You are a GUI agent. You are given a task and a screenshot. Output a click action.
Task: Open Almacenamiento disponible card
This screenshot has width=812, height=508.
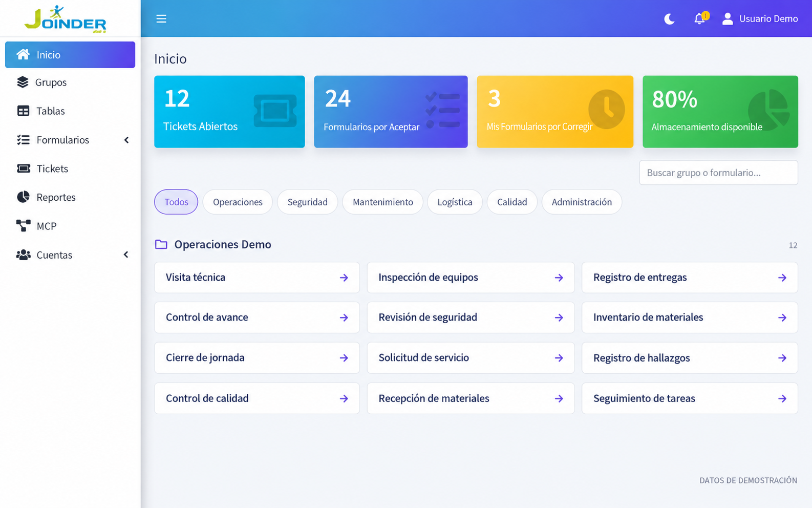(720, 112)
